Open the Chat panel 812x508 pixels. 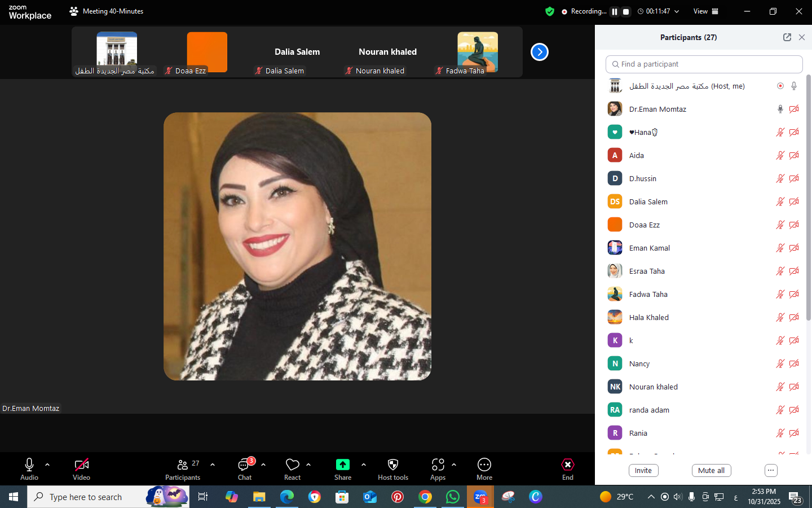(244, 465)
